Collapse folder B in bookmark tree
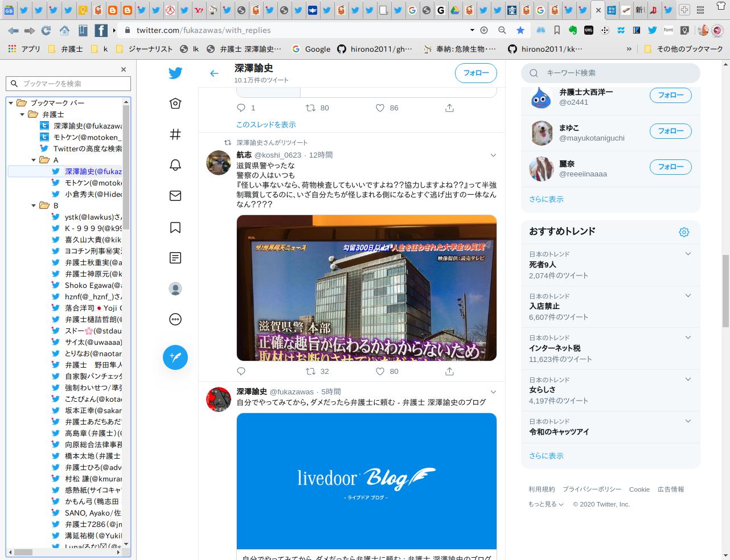 pos(34,205)
